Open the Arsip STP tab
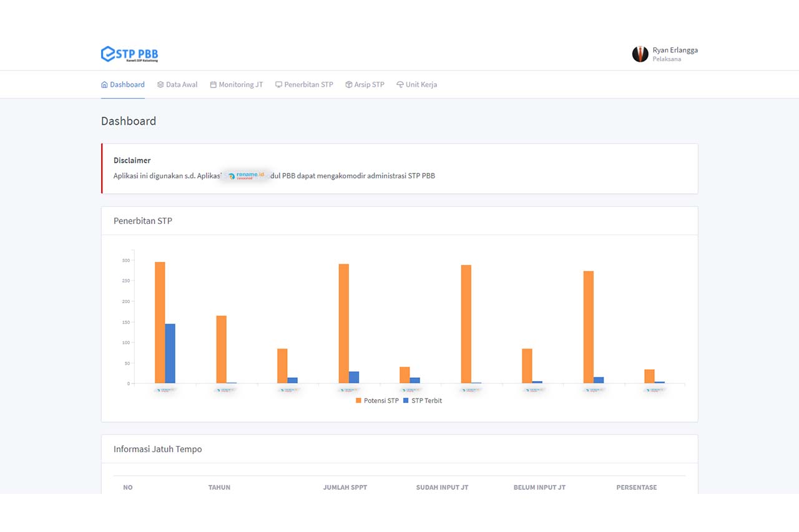The width and height of the screenshot is (799, 532). pyautogui.click(x=369, y=85)
